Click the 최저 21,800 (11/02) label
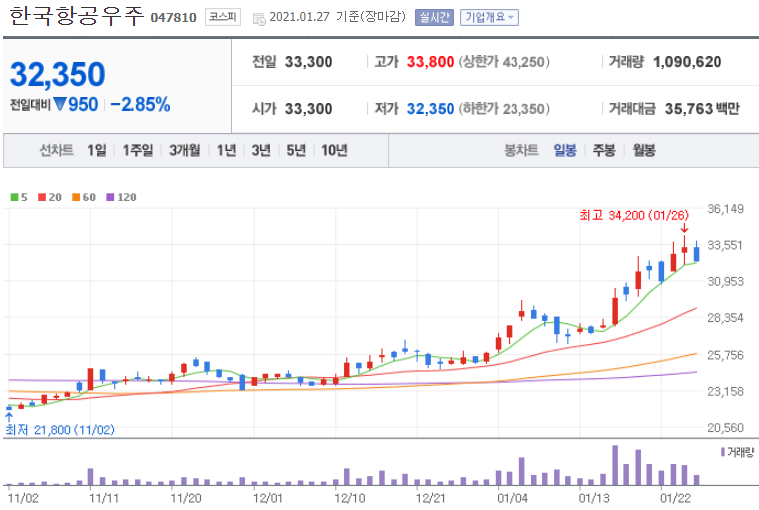Viewport: 759px width, 510px height. (60, 430)
